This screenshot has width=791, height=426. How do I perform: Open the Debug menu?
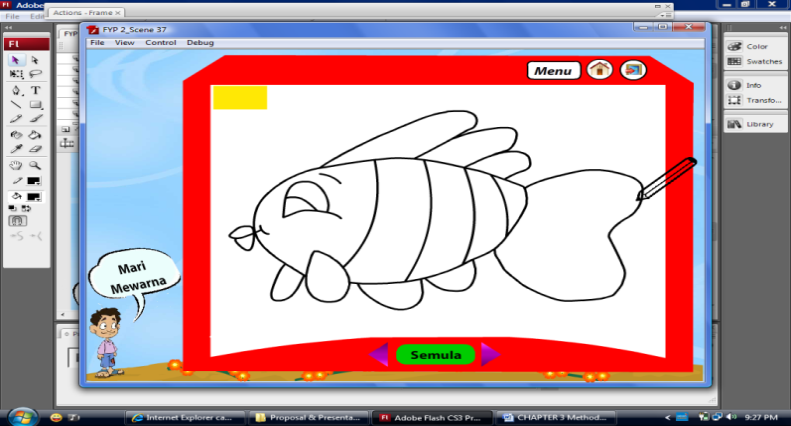click(x=200, y=43)
